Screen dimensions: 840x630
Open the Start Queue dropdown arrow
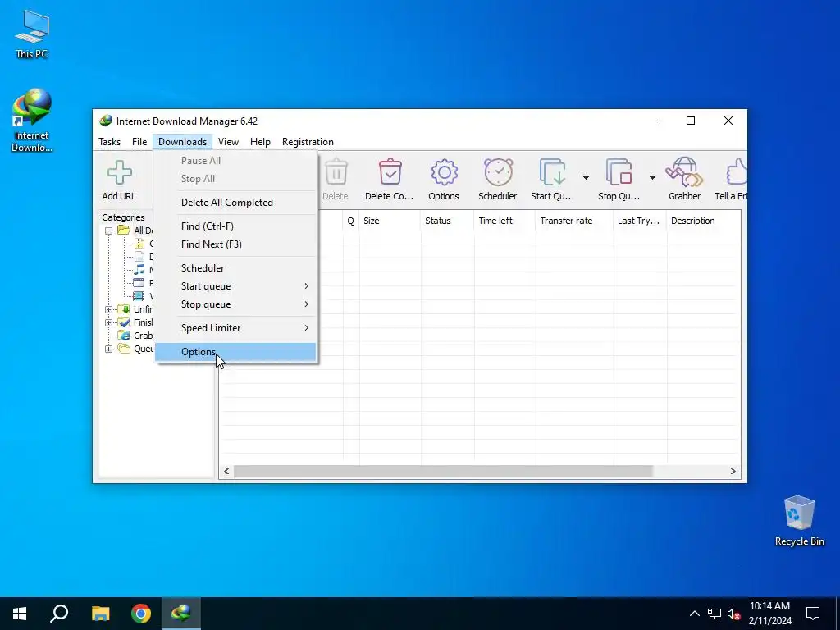point(586,178)
